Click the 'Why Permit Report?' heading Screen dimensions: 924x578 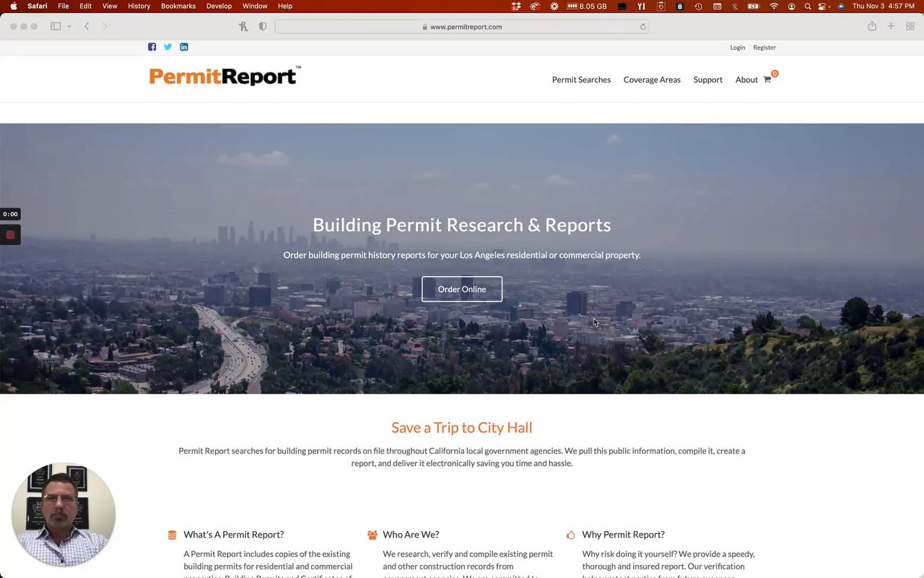coord(623,535)
